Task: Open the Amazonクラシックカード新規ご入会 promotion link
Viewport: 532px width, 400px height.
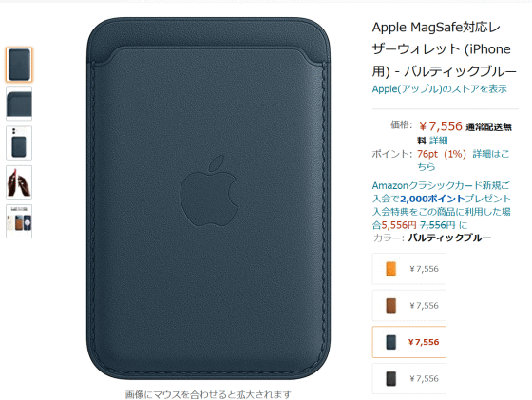Action: [x=441, y=205]
